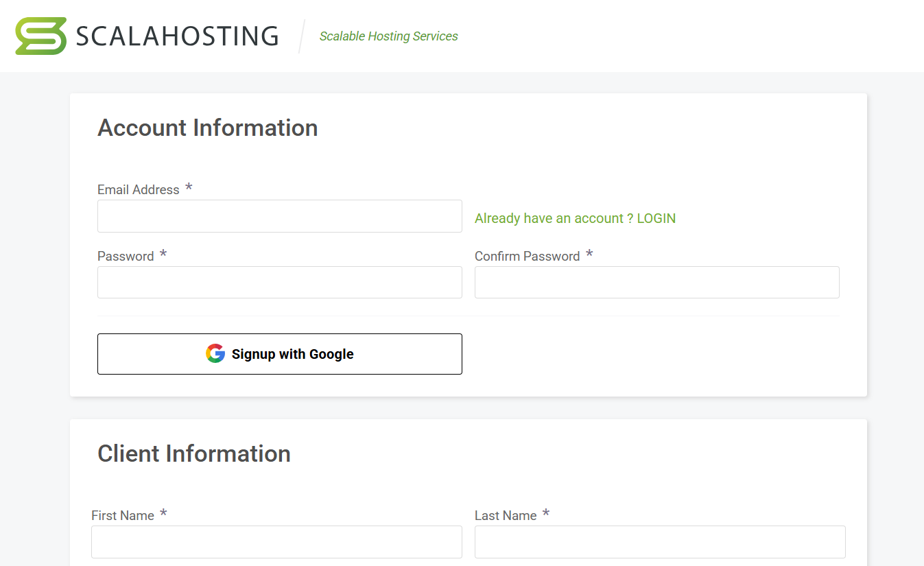The height and width of the screenshot is (566, 924).
Task: Click the Account Information heading
Action: [208, 128]
